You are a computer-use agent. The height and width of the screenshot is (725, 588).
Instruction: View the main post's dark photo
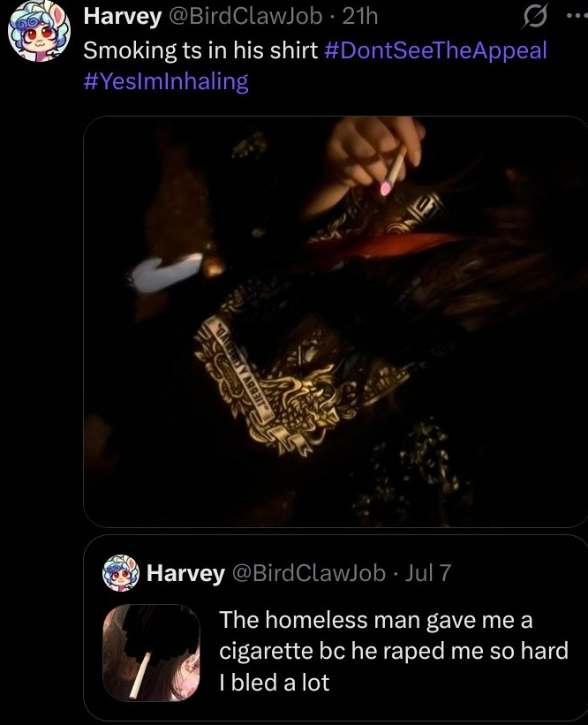click(335, 321)
